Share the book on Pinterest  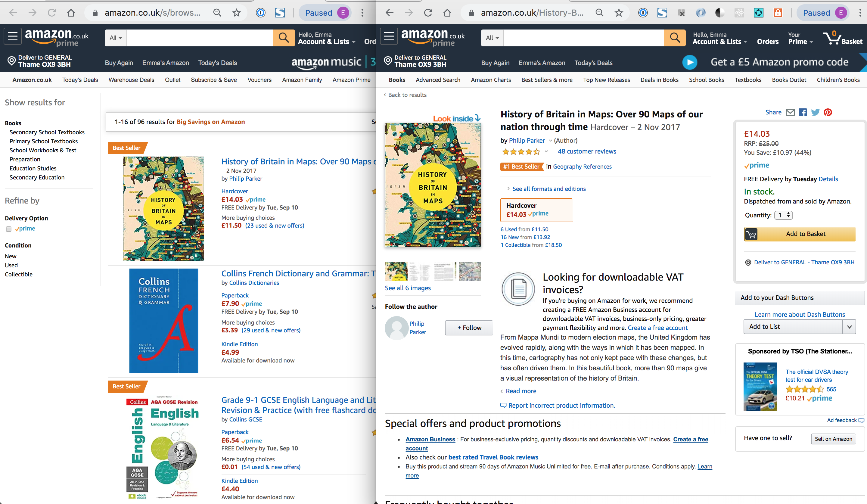coord(828,112)
